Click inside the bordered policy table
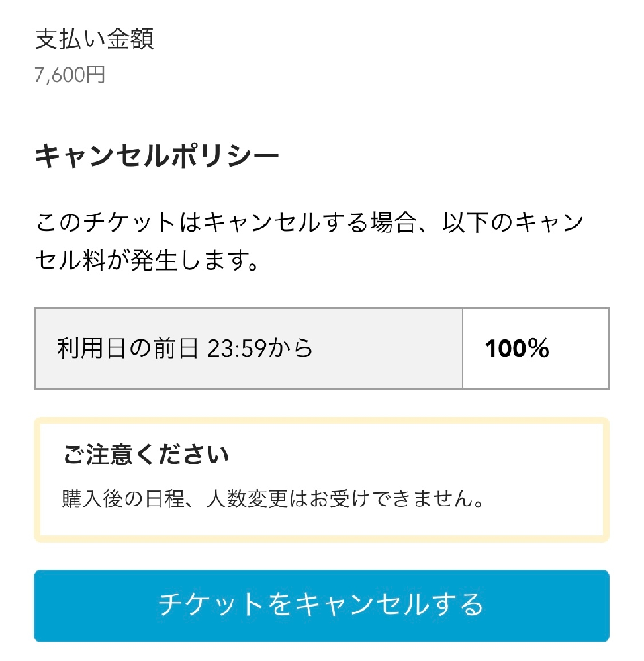This screenshot has width=644, height=661. [322, 348]
